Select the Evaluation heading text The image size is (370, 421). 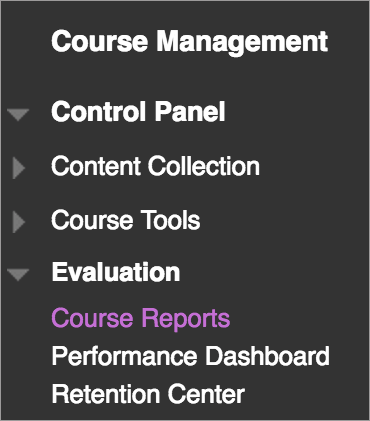116,272
